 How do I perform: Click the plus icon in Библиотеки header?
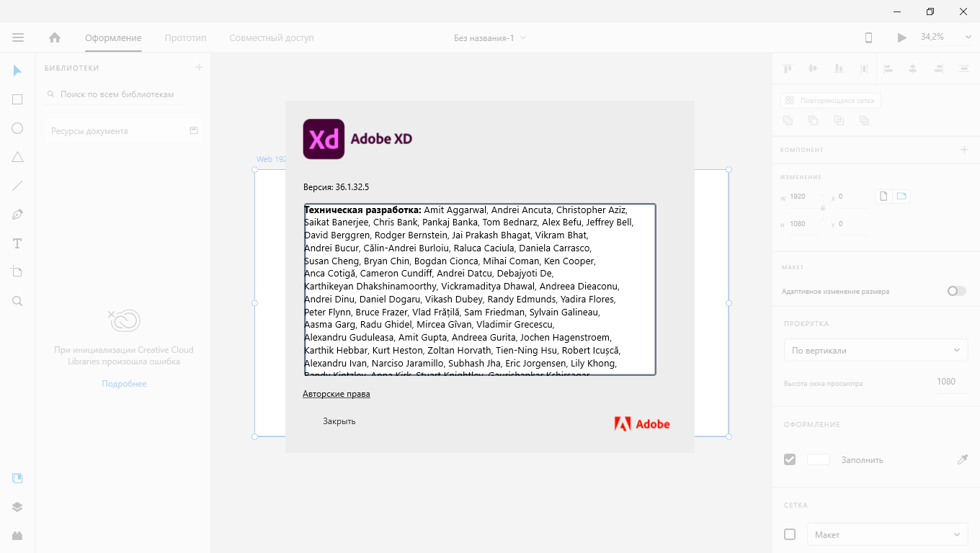(x=200, y=68)
